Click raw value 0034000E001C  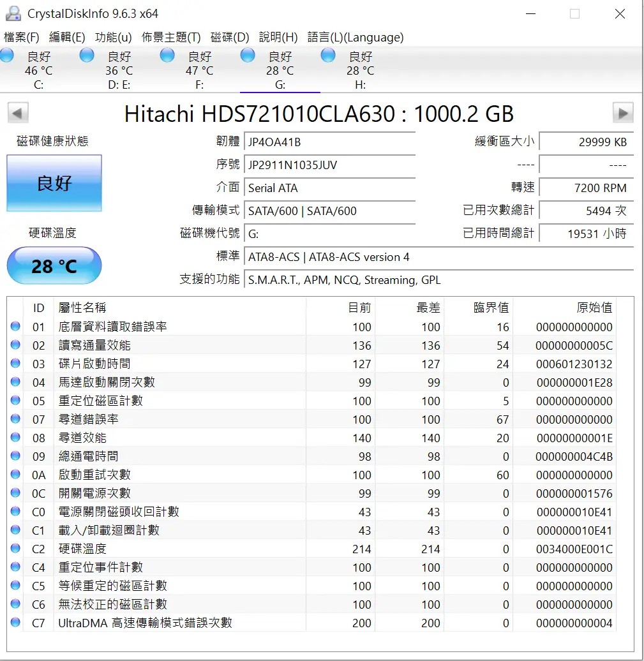[x=574, y=549]
